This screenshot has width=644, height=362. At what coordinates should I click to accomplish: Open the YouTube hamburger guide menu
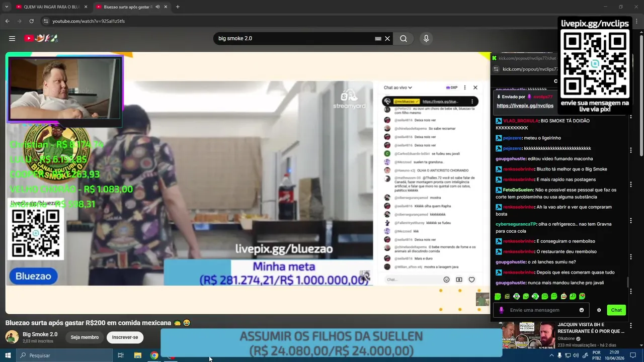pyautogui.click(x=12, y=38)
